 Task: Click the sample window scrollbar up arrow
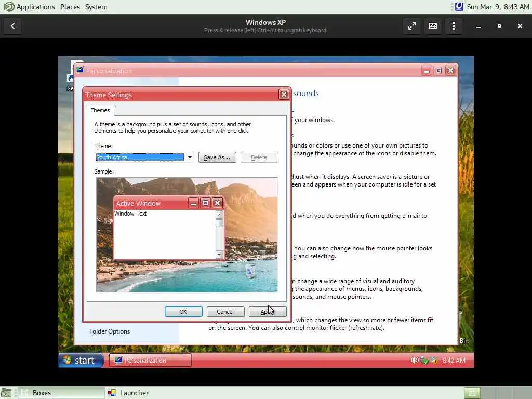[x=219, y=215]
